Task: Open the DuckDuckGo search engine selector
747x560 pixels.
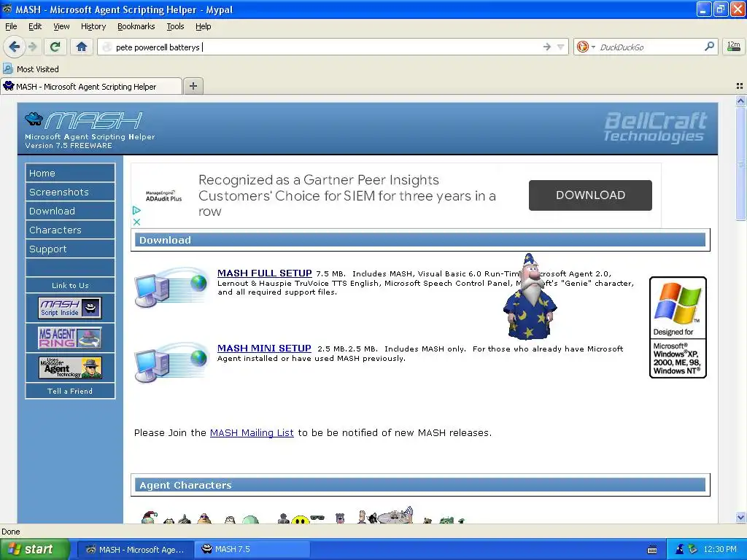Action: 586,47
